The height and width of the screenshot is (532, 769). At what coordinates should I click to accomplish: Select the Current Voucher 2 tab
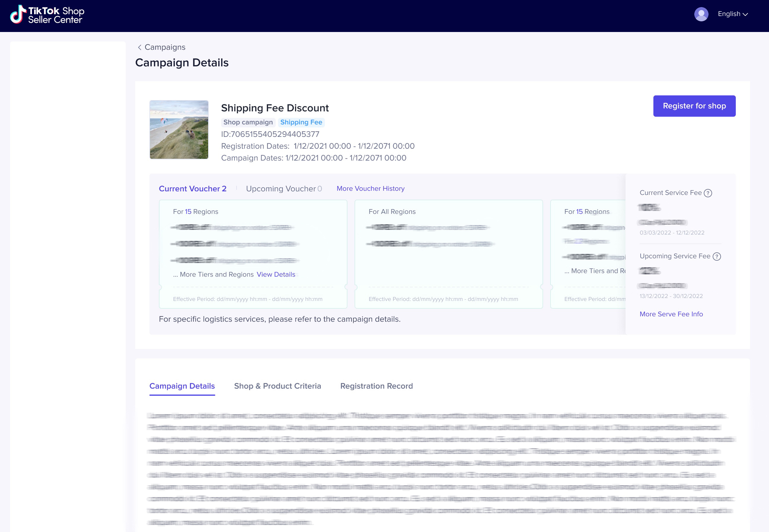point(192,189)
